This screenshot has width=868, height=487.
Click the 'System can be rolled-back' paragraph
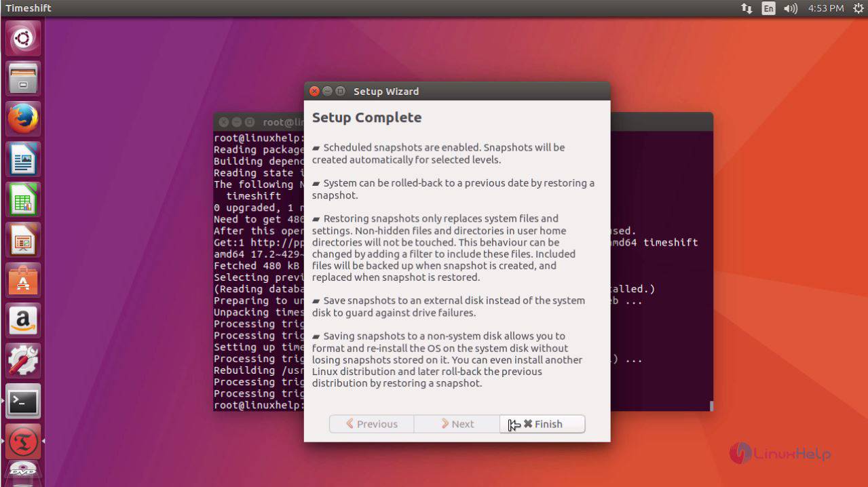pos(453,189)
